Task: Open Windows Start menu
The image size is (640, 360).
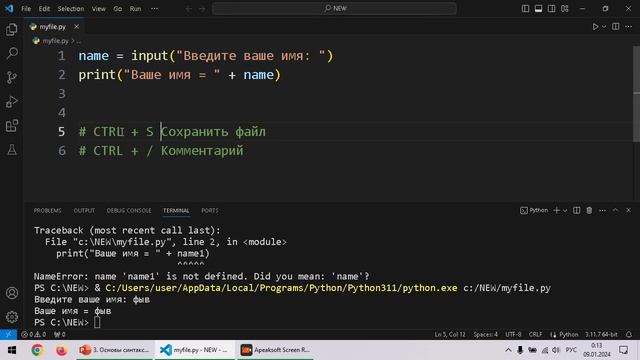Action: pyautogui.click(x=12, y=350)
